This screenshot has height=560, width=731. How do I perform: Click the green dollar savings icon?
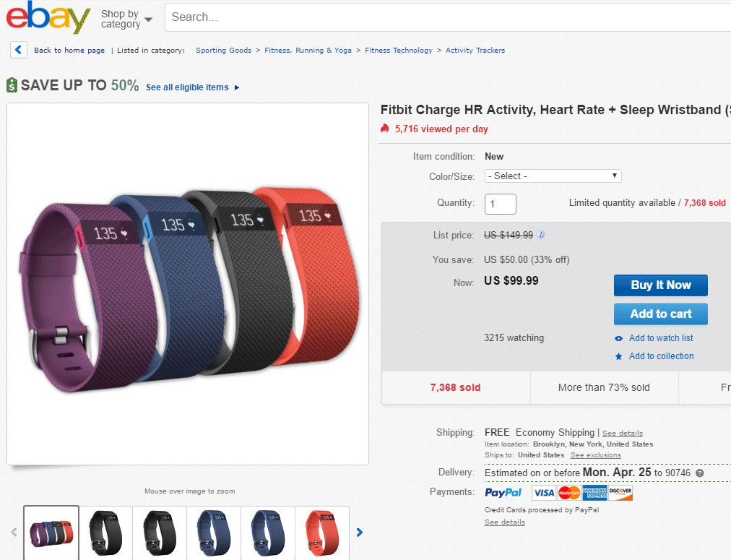[11, 85]
